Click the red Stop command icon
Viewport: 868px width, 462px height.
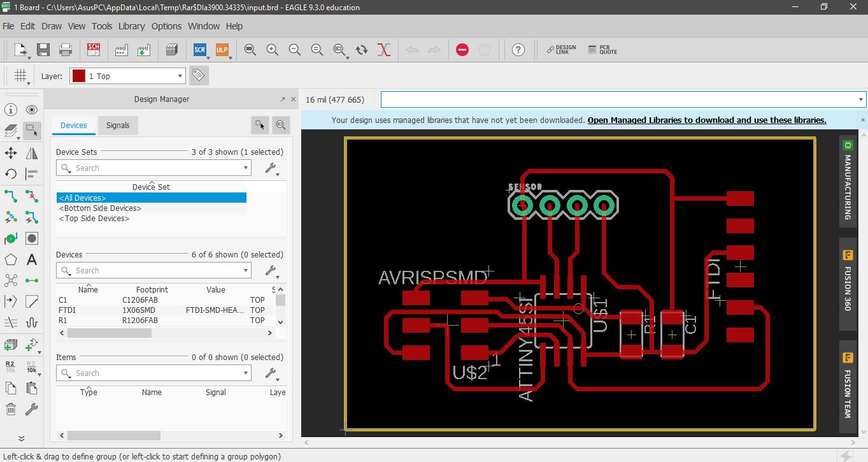point(462,50)
